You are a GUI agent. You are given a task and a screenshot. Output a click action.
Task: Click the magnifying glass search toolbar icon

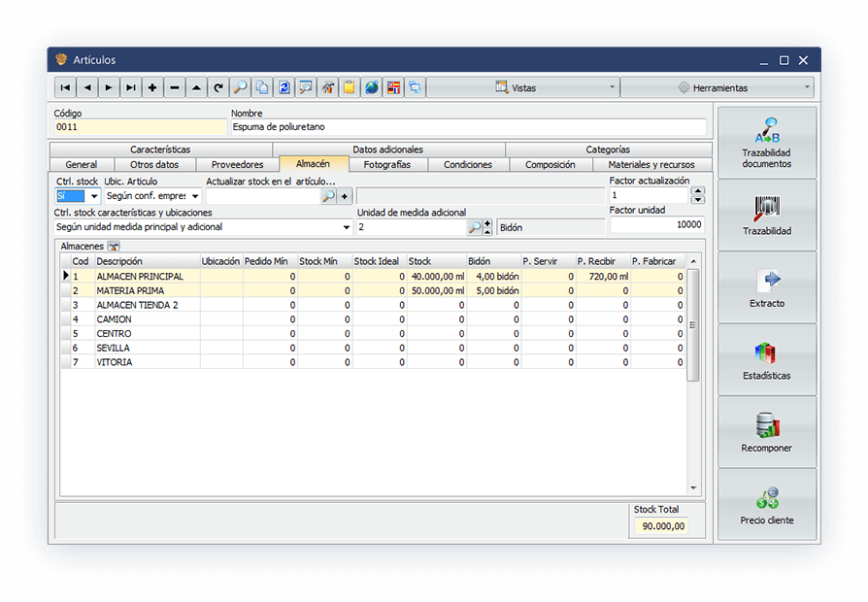coord(240,87)
